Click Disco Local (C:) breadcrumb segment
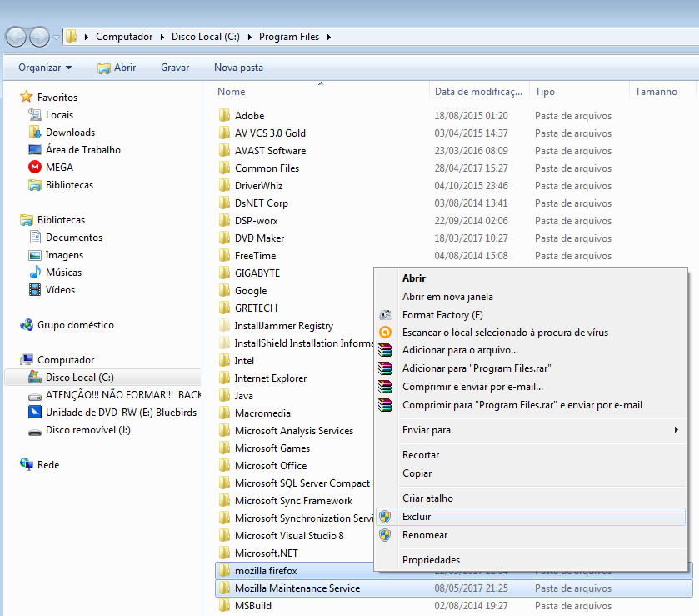The image size is (699, 616). pyautogui.click(x=206, y=37)
